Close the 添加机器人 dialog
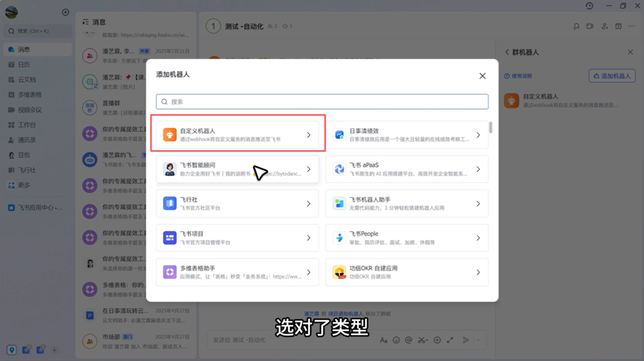 (482, 76)
